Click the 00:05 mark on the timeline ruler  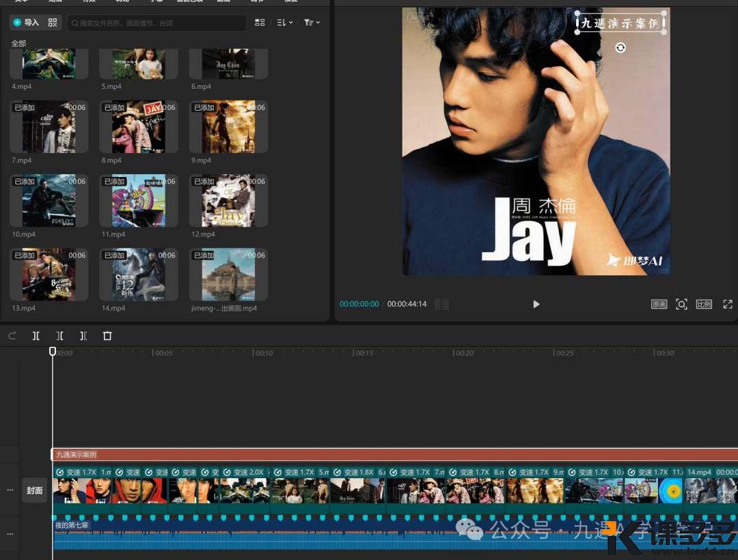click(x=163, y=353)
